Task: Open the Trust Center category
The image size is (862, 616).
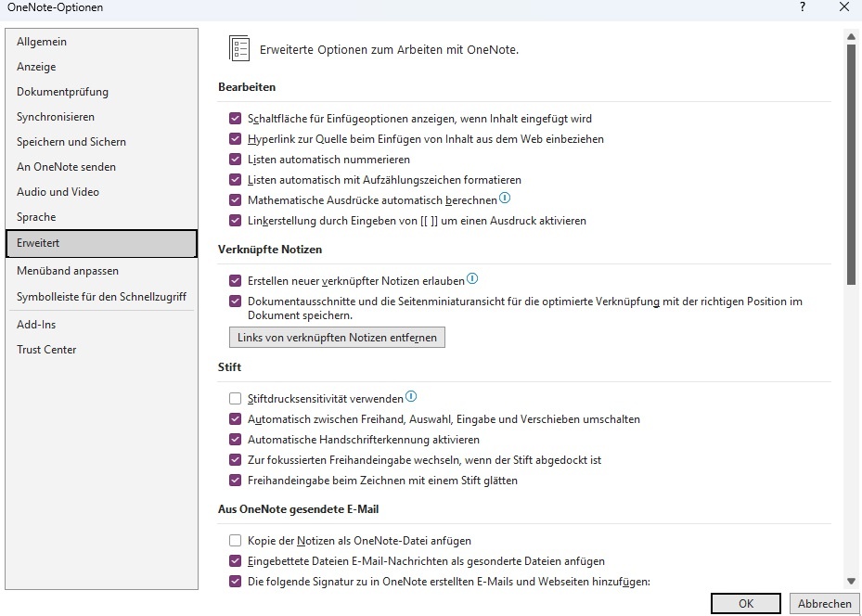Action: [x=101, y=350]
